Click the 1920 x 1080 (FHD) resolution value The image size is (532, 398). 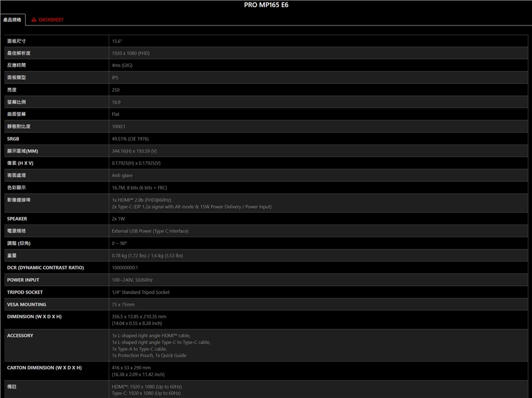pyautogui.click(x=131, y=53)
